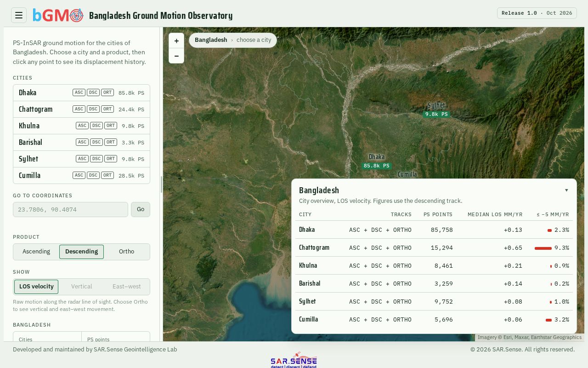Image resolution: width=588 pixels, height=368 pixels.
Task: Select Chattogram in the sidebar Cities list
Action: [81, 109]
